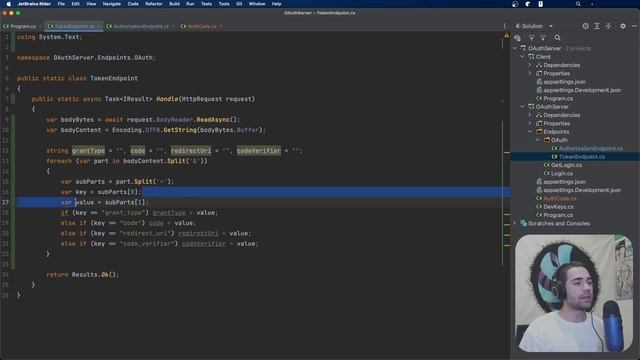Viewport: 640px width, 360px height.
Task: Open the File menu
Action: pos(61,4)
